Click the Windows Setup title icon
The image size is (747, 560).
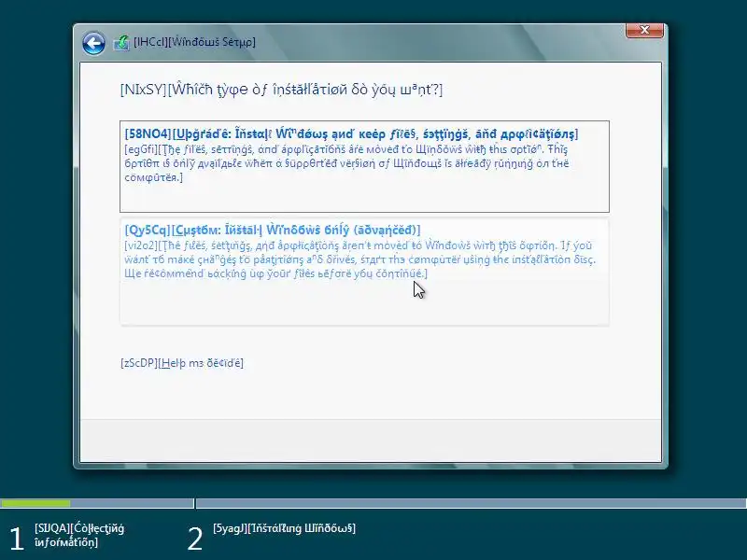121,43
